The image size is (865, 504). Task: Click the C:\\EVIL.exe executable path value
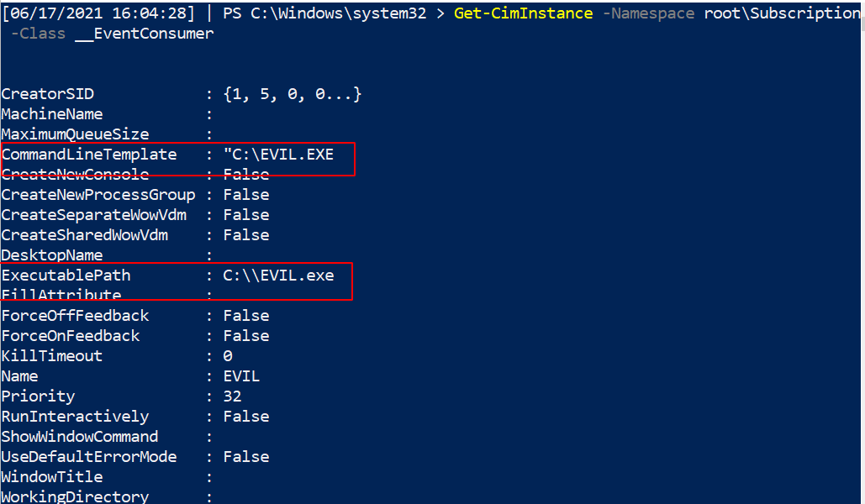coord(278,276)
